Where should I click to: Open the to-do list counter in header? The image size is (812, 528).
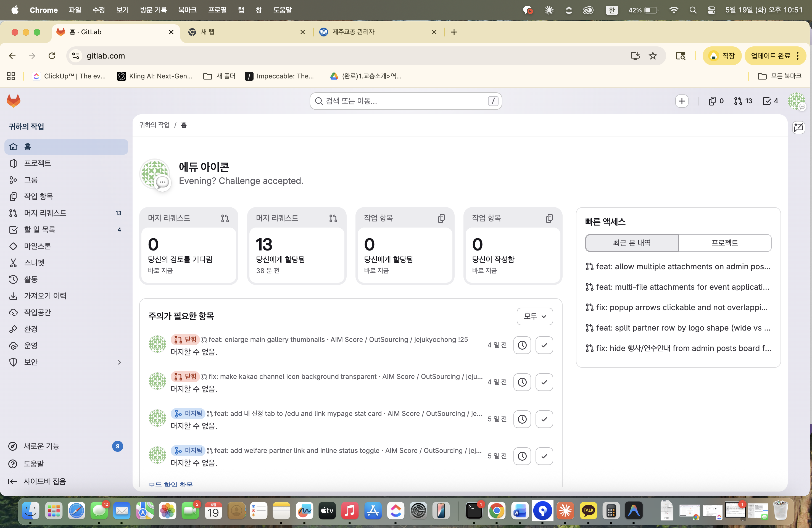tap(770, 101)
